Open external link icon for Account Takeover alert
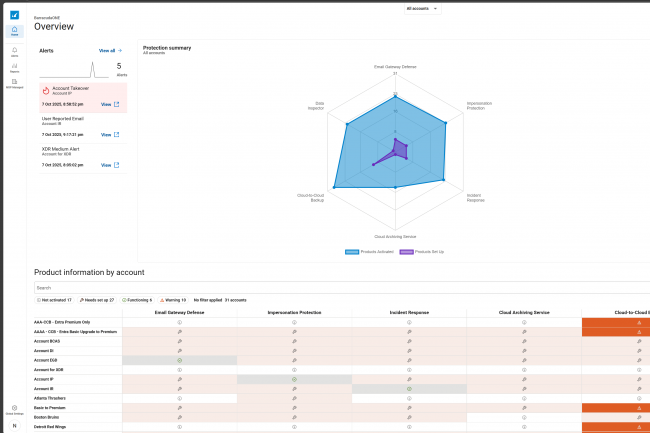 pos(117,104)
